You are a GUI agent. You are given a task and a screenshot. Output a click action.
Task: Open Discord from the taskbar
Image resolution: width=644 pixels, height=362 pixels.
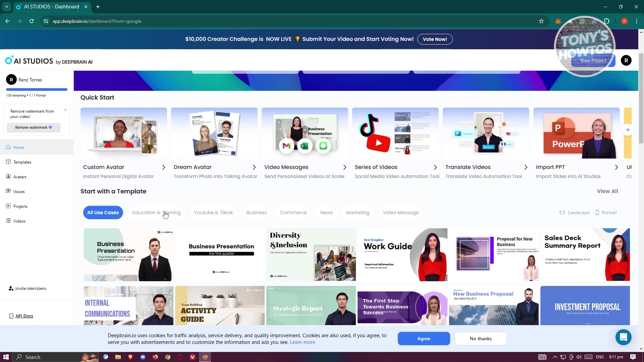point(143,357)
